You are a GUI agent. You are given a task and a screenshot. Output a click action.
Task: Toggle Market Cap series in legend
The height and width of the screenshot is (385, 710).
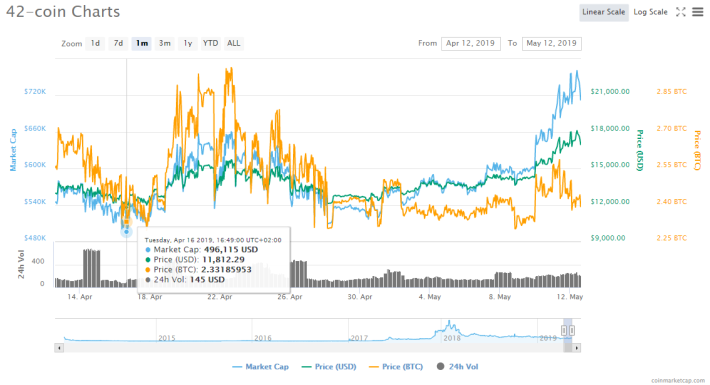(260, 367)
